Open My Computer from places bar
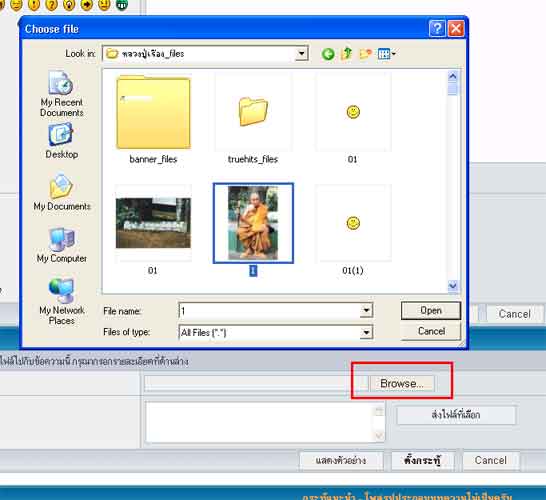This screenshot has height=500, width=546. [x=62, y=245]
